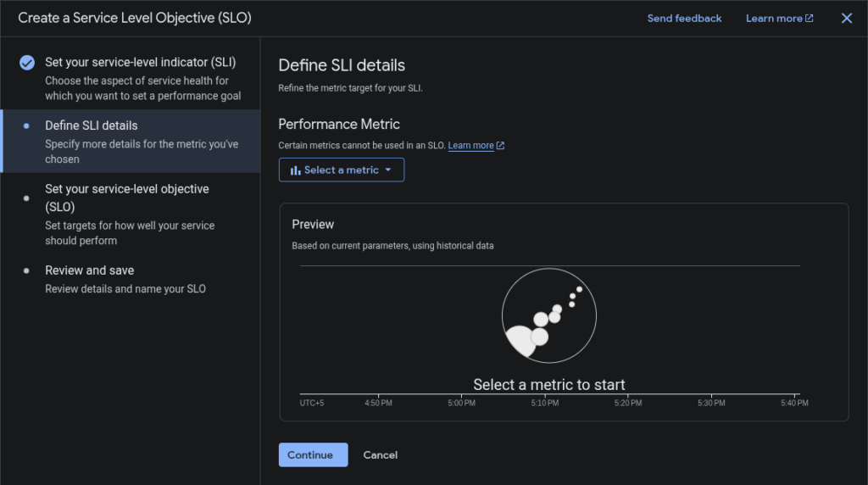Click the Cancel button
Image resolution: width=868 pixels, height=485 pixels.
(380, 455)
